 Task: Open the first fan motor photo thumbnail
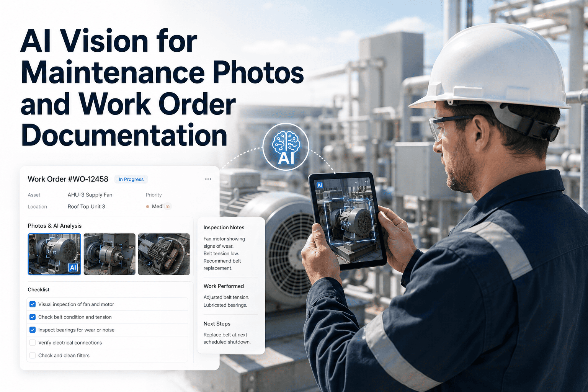tap(54, 254)
